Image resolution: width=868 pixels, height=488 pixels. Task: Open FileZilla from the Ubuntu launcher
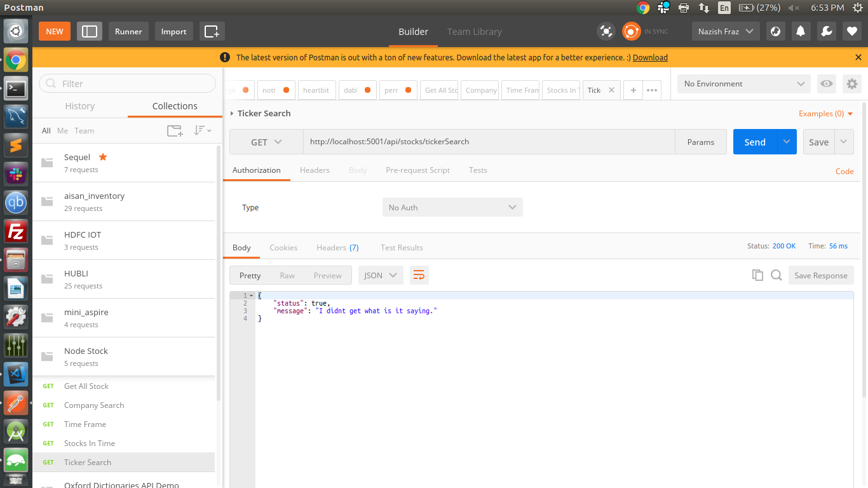(x=16, y=232)
